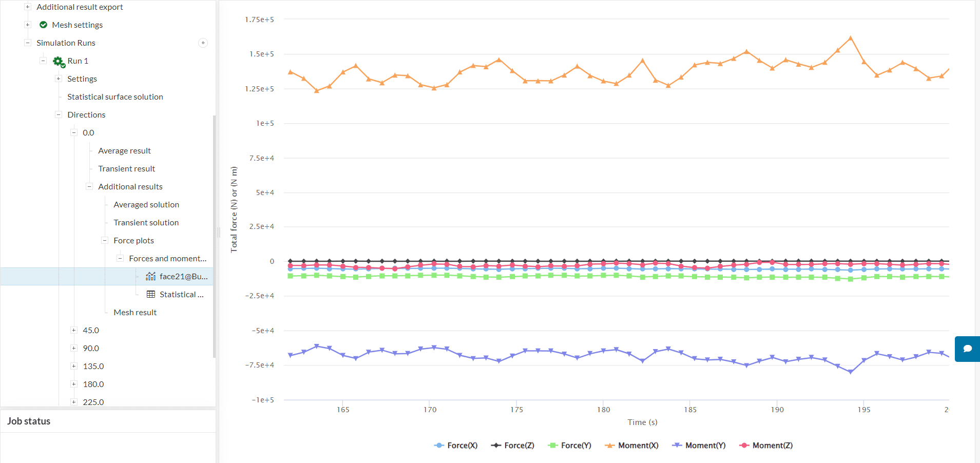Open the Mesh result entry
Screen dimensions: 980x463
(x=135, y=313)
